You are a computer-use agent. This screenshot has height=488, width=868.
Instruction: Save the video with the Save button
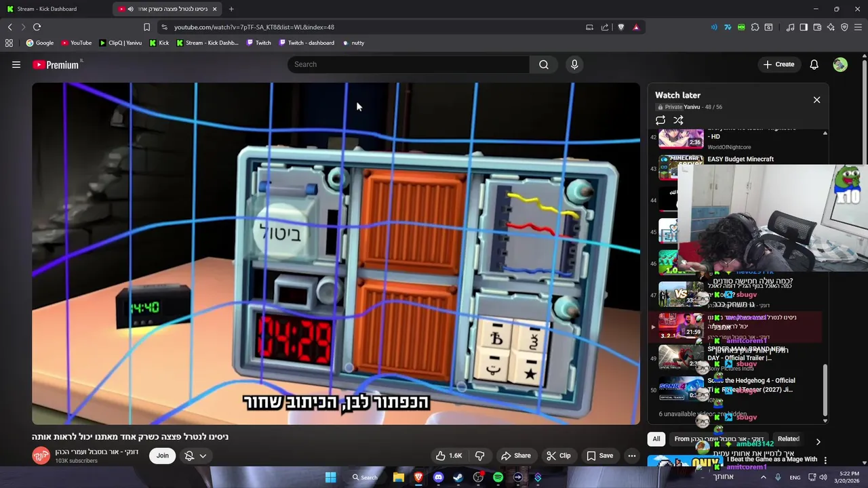599,455
